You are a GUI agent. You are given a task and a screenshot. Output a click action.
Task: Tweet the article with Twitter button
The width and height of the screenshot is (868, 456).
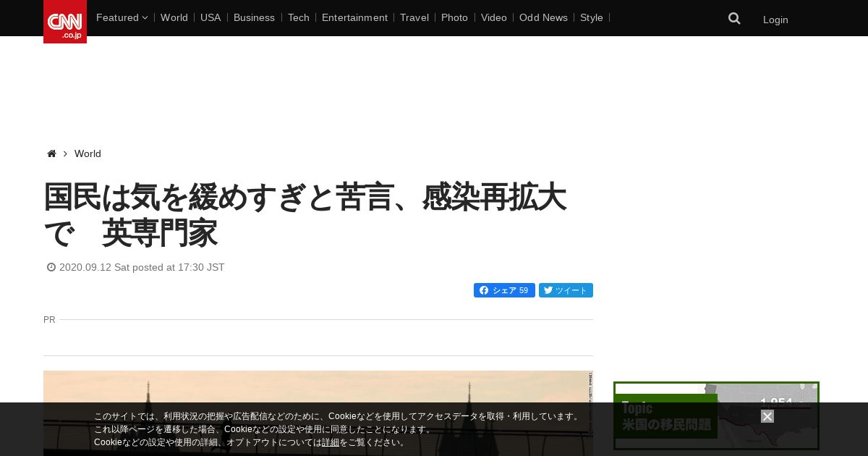point(566,290)
